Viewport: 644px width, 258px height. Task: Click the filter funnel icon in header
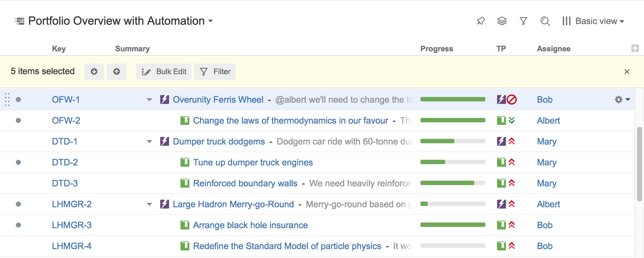tap(523, 21)
